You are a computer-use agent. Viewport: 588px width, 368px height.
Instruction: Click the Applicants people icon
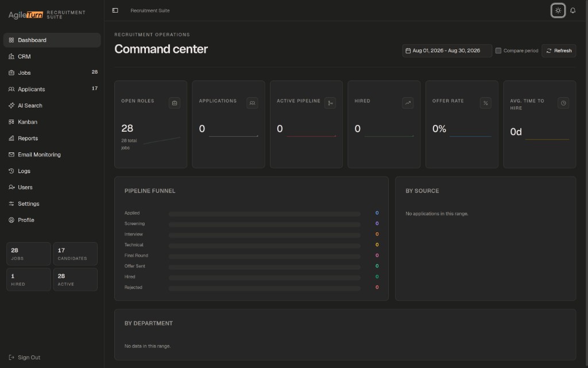point(11,89)
